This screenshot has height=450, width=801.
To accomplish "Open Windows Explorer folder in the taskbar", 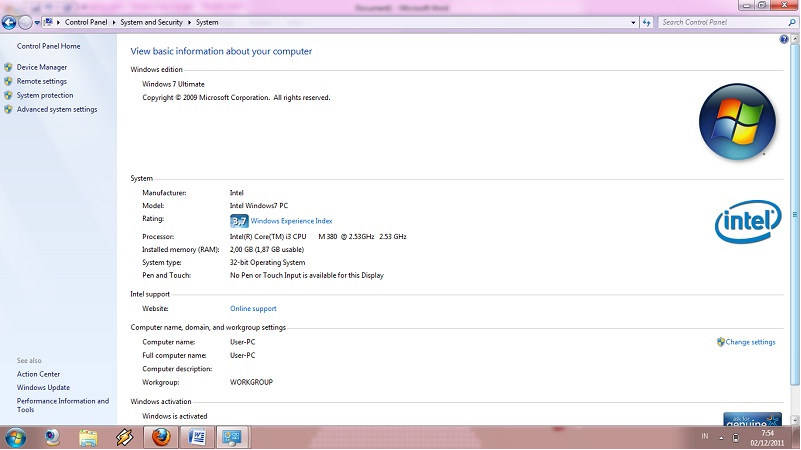I will point(88,438).
